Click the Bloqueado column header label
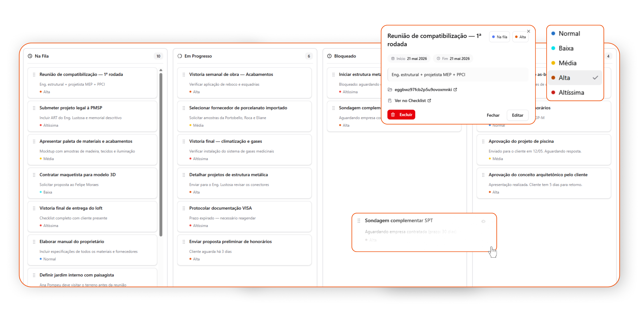Screen dimensions: 644x330 [345, 56]
